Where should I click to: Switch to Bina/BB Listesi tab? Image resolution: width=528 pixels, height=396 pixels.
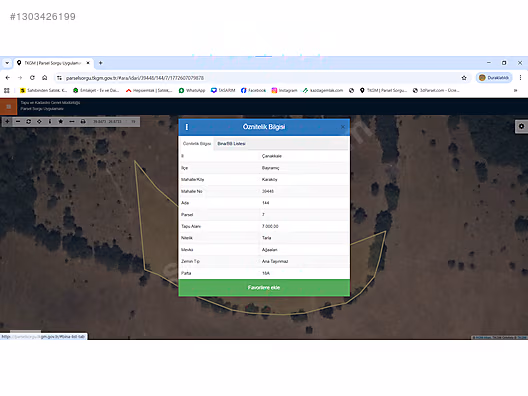(x=231, y=143)
